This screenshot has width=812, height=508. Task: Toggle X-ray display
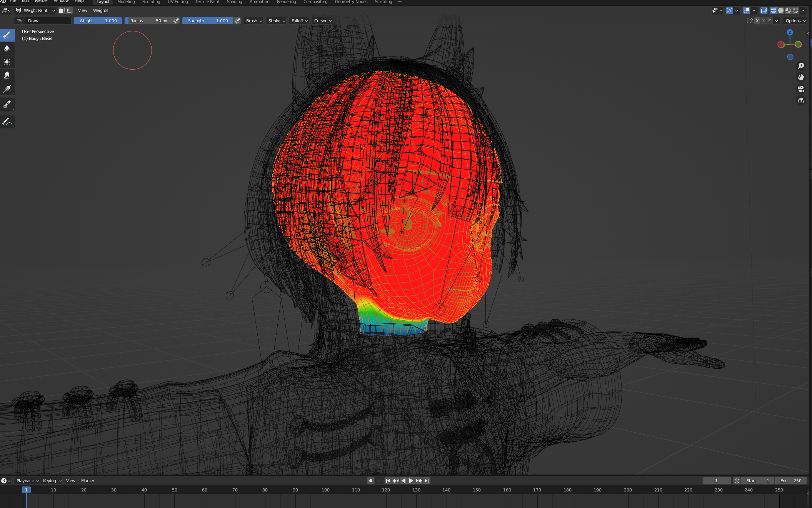pyautogui.click(x=764, y=10)
